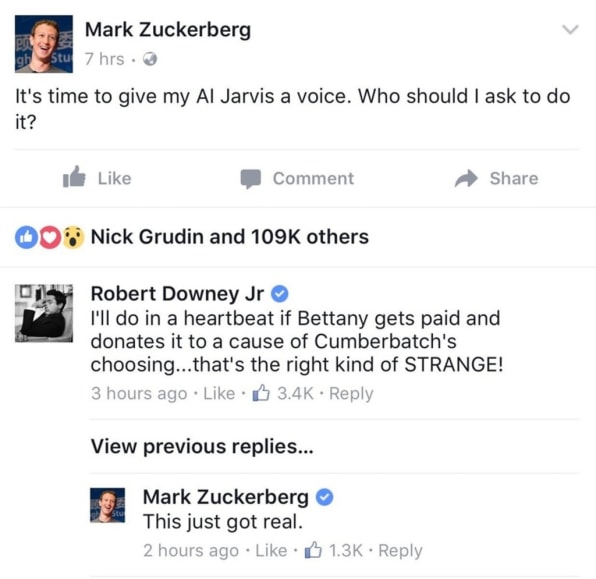Open Nick Grudin and 109K others list

[x=230, y=237]
